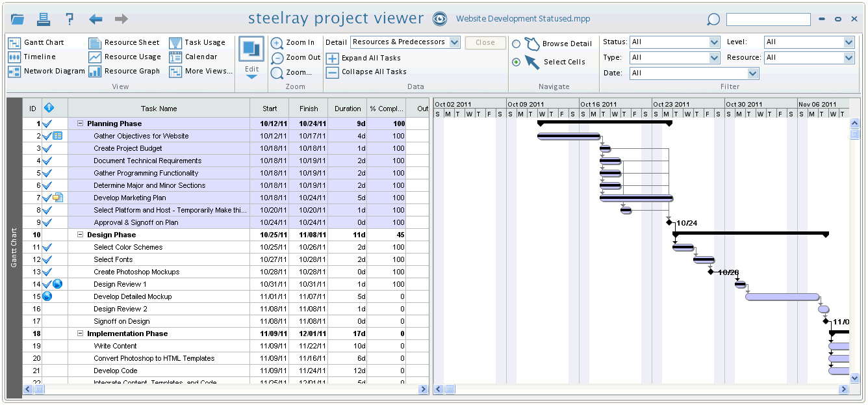Click the Close button in Data group
Screen dimensions: 868x405
pos(485,42)
